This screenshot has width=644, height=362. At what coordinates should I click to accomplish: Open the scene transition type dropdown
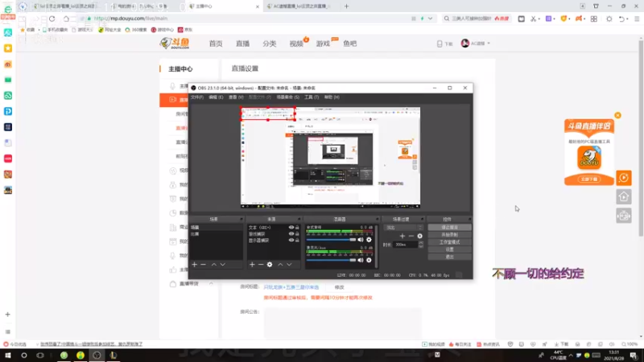(403, 228)
